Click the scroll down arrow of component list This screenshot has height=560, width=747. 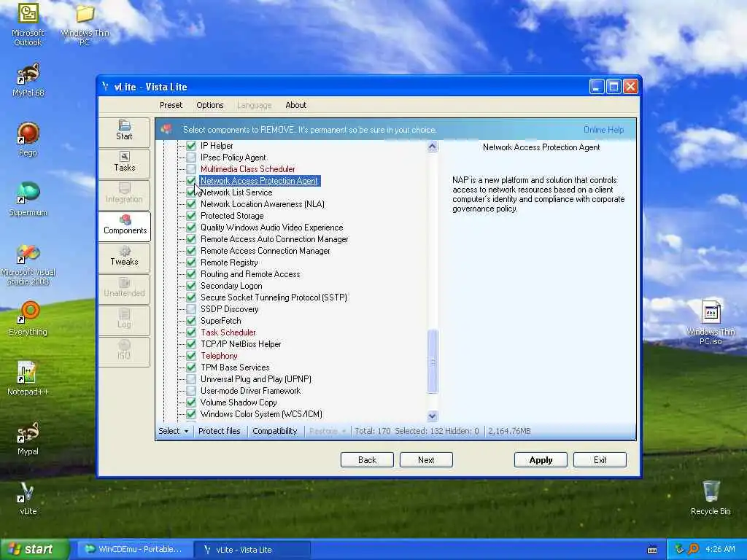pyautogui.click(x=433, y=416)
